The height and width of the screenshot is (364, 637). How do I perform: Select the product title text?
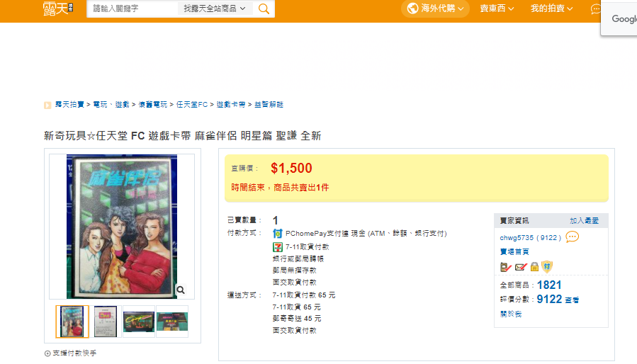[182, 136]
